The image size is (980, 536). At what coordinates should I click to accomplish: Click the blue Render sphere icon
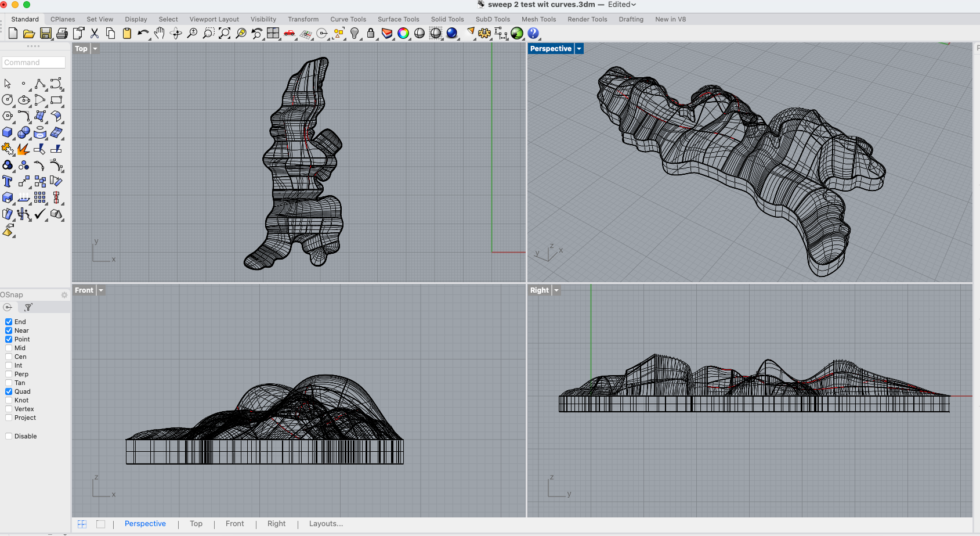point(452,34)
